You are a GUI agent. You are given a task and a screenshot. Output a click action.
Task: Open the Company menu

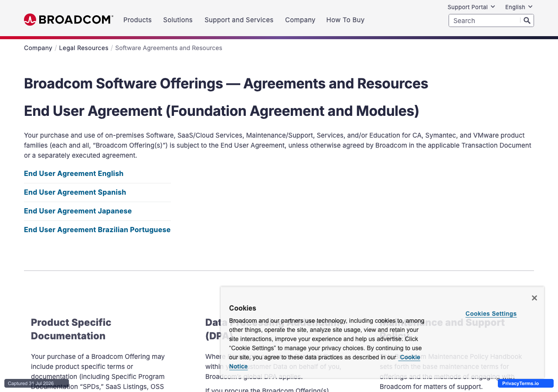(300, 20)
